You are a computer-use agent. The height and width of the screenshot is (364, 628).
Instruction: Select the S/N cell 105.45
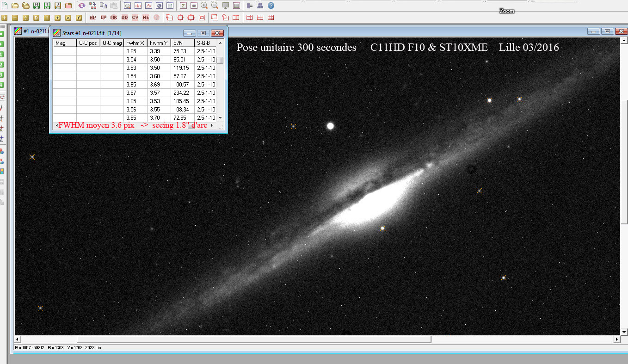point(183,101)
